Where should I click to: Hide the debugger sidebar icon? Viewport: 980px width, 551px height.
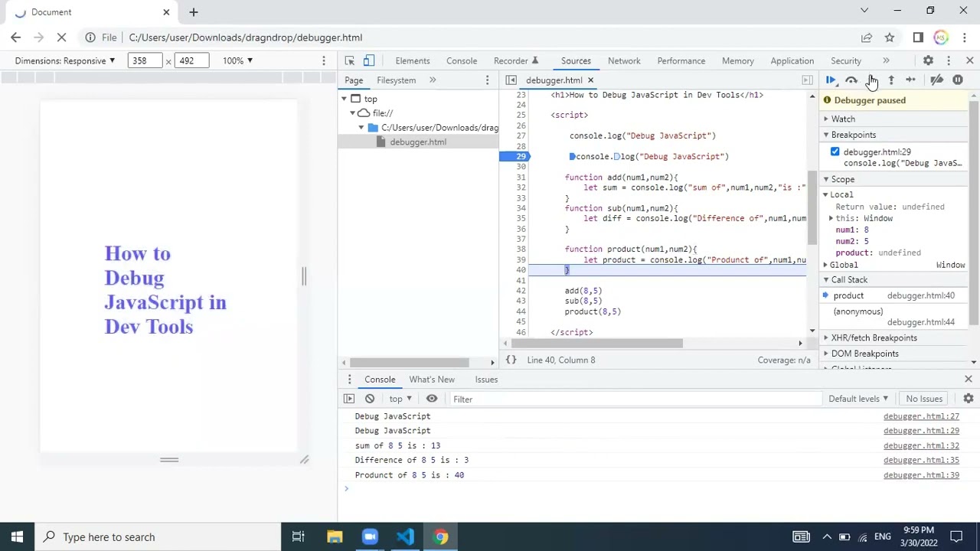807,80
